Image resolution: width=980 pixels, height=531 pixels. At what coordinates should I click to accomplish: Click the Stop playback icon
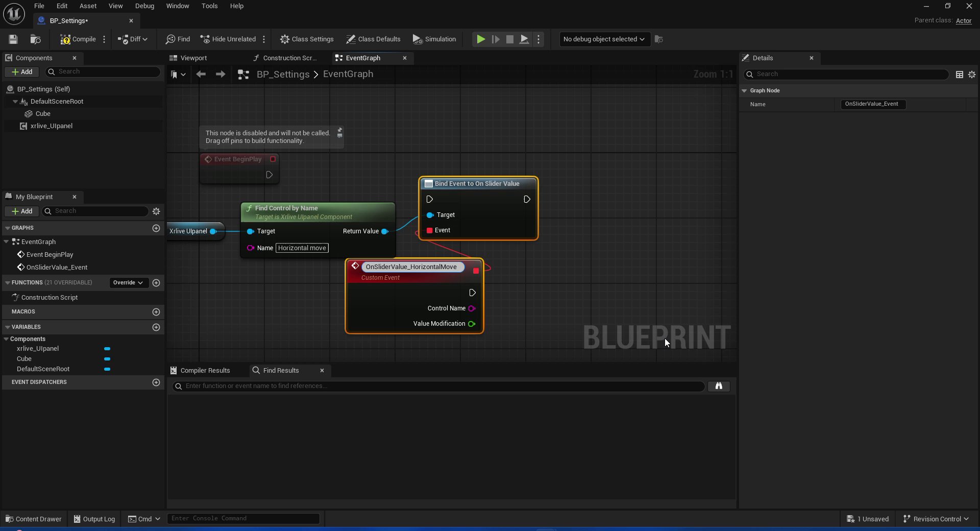point(509,39)
